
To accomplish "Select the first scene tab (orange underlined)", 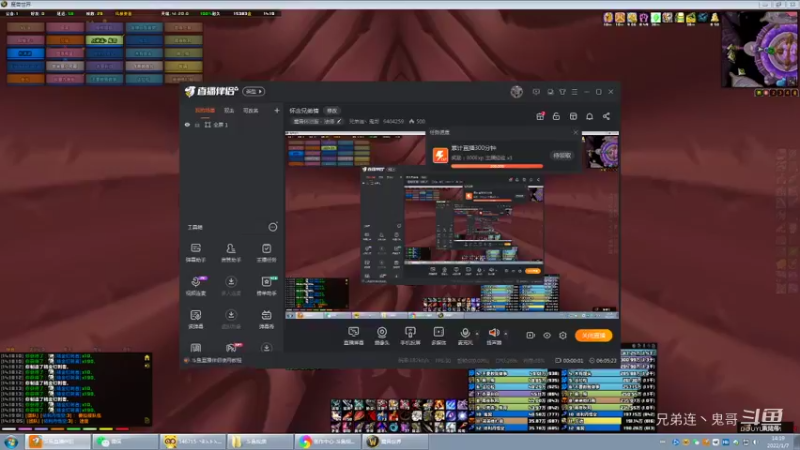I will (x=205, y=111).
